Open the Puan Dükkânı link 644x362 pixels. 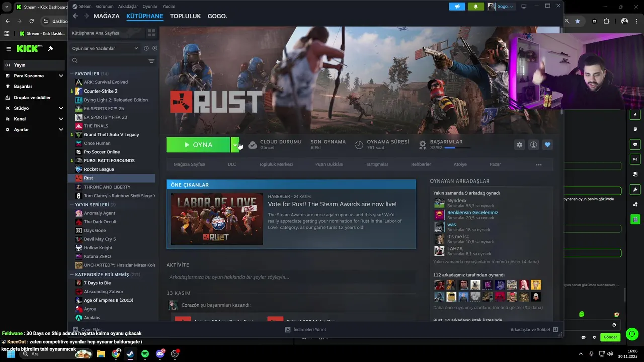[329, 164]
